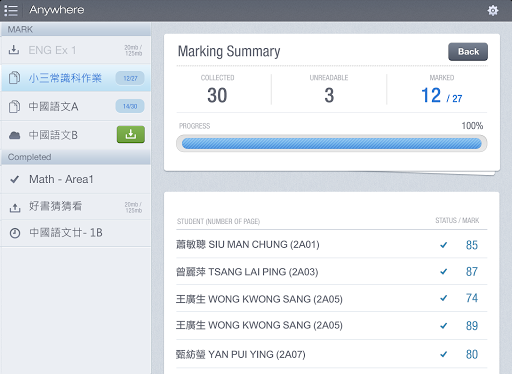Viewport: 512px width, 374px height.
Task: Select Math - Area1 in Completed list
Action: point(76,179)
